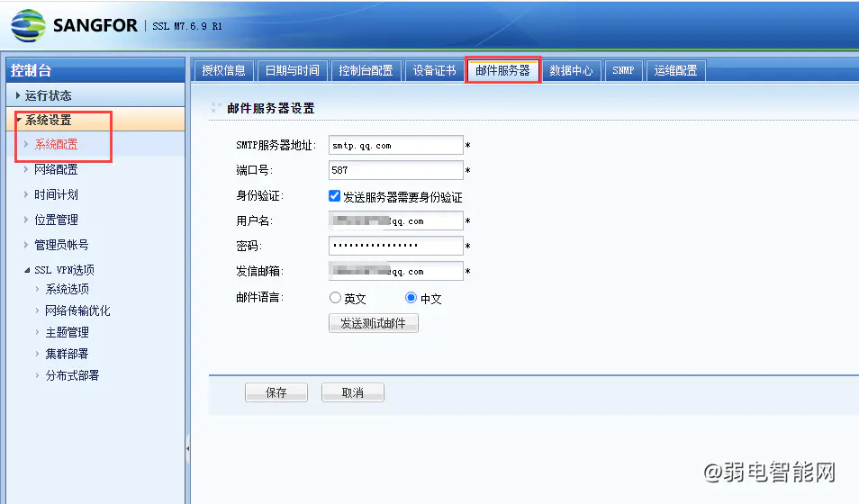Go to 管理员帐号 settings
This screenshot has width=859, height=504.
pyautogui.click(x=61, y=245)
